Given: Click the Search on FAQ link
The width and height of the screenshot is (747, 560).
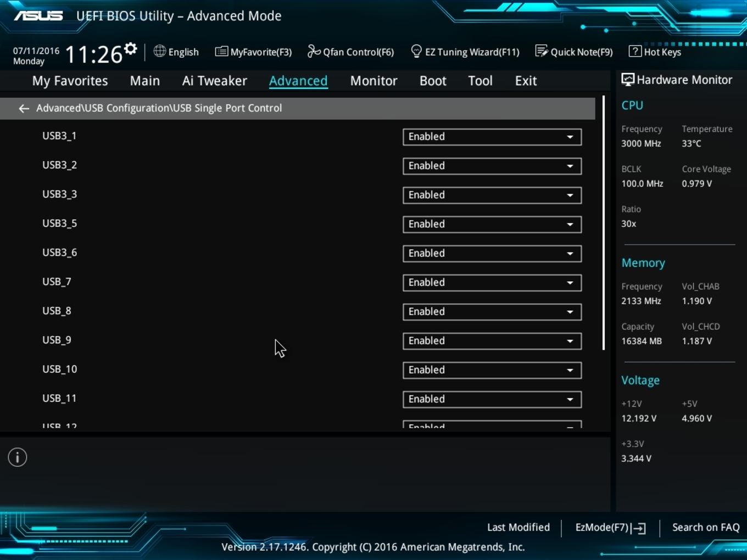Looking at the screenshot, I should coord(706,527).
